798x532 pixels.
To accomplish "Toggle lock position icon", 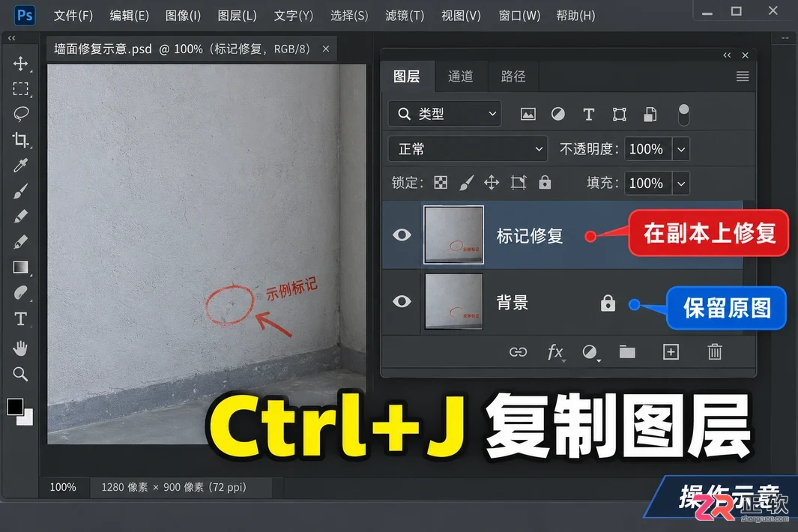I will 491,182.
